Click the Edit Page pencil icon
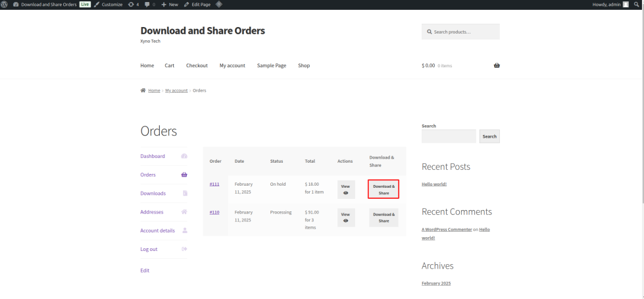The height and width of the screenshot is (299, 644). pyautogui.click(x=187, y=4)
